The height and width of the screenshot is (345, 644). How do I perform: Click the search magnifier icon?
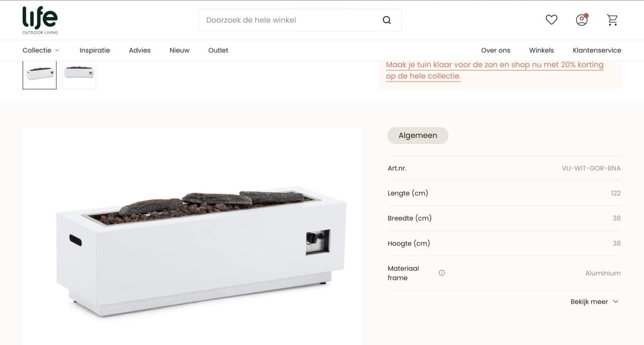click(x=386, y=20)
